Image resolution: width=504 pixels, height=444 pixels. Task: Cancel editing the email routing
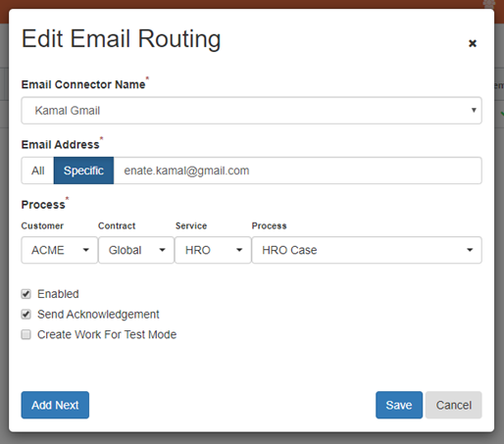454,405
